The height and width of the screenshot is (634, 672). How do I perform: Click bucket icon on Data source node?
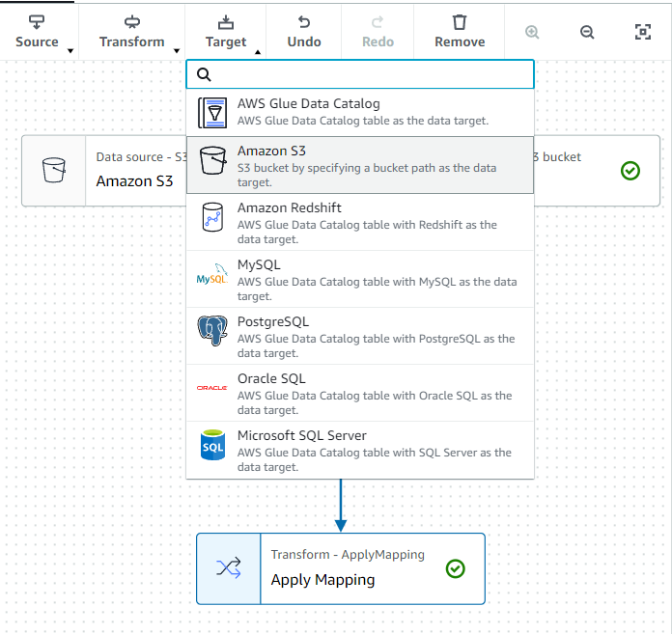pyautogui.click(x=54, y=170)
